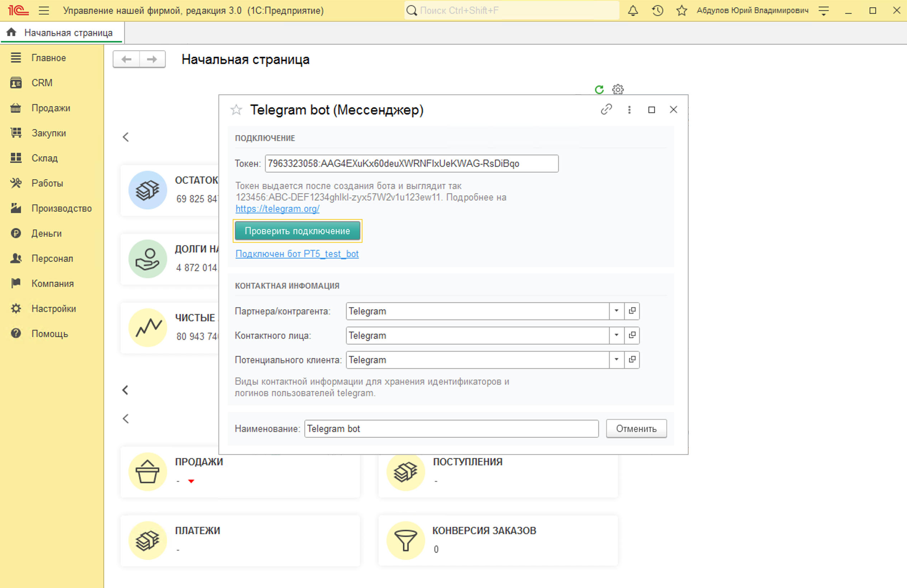Open the three-dots menu in dialog
The height and width of the screenshot is (588, 907).
629,110
